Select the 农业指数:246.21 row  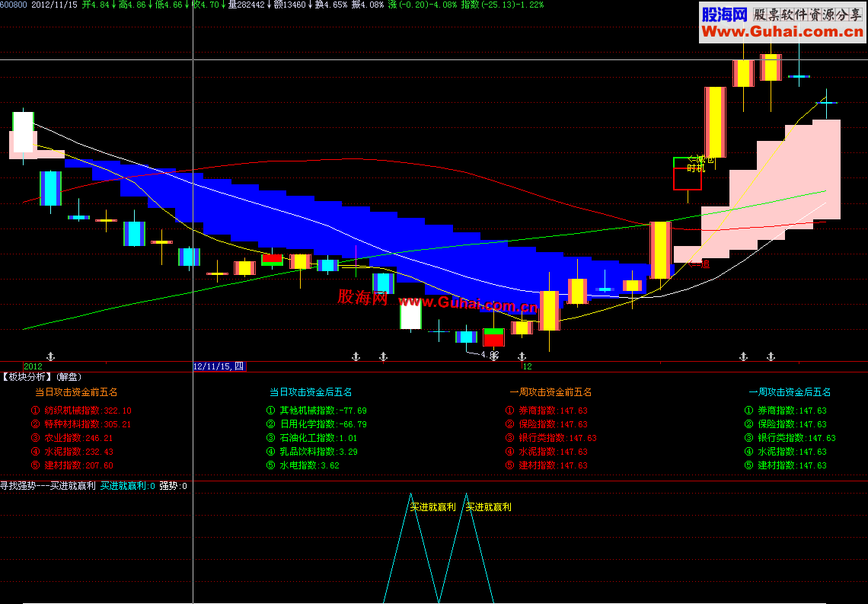coord(72,438)
